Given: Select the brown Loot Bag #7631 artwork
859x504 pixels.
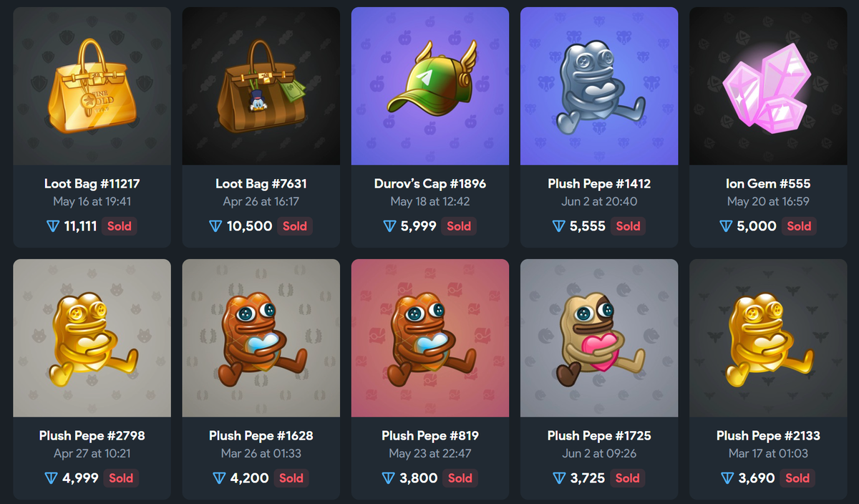Looking at the screenshot, I should 261,86.
